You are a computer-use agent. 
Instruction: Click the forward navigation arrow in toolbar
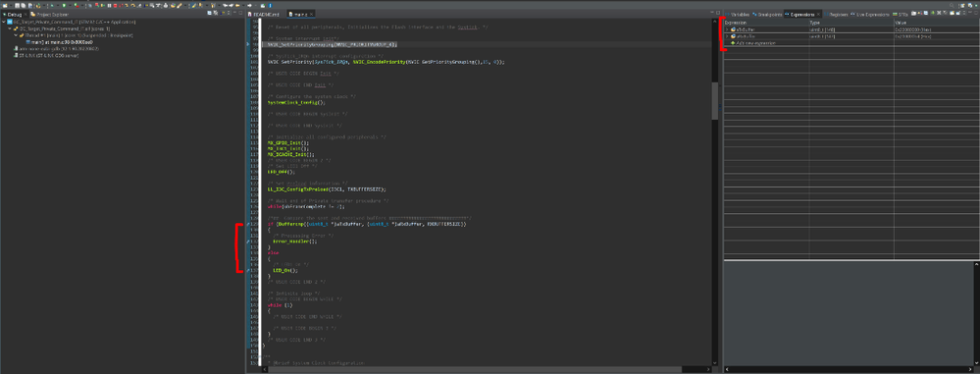[249, 6]
